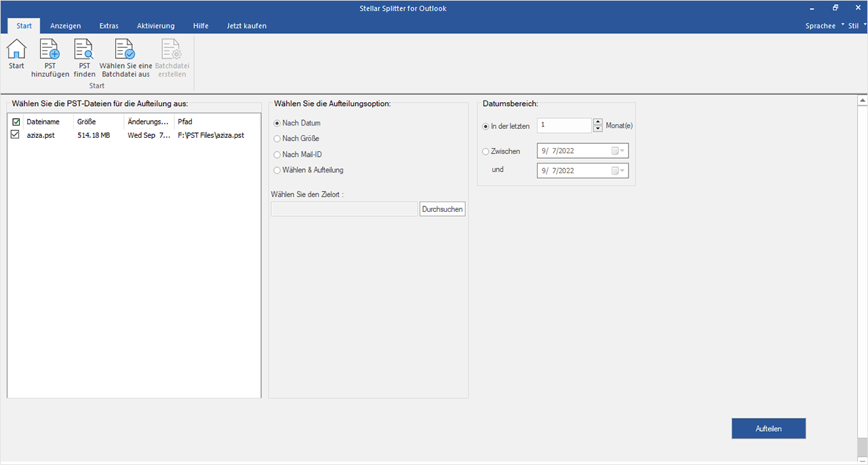
Task: Uncheck the aziza.pst file checkbox
Action: tap(16, 135)
